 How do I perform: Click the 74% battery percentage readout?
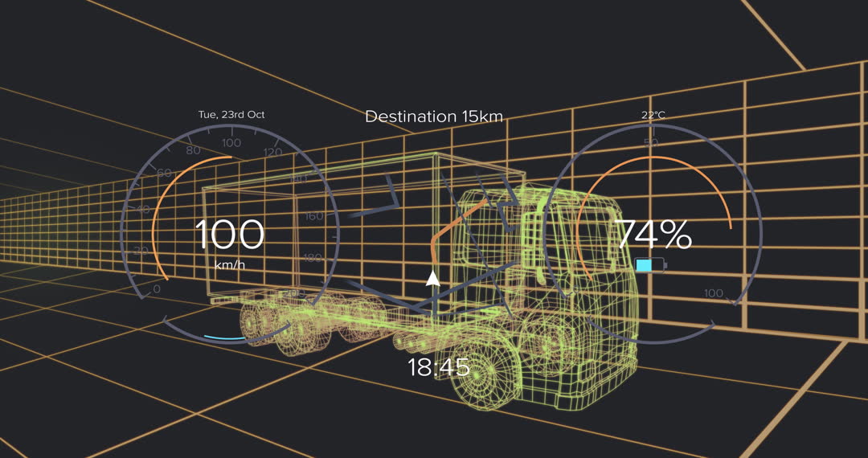pyautogui.click(x=653, y=235)
